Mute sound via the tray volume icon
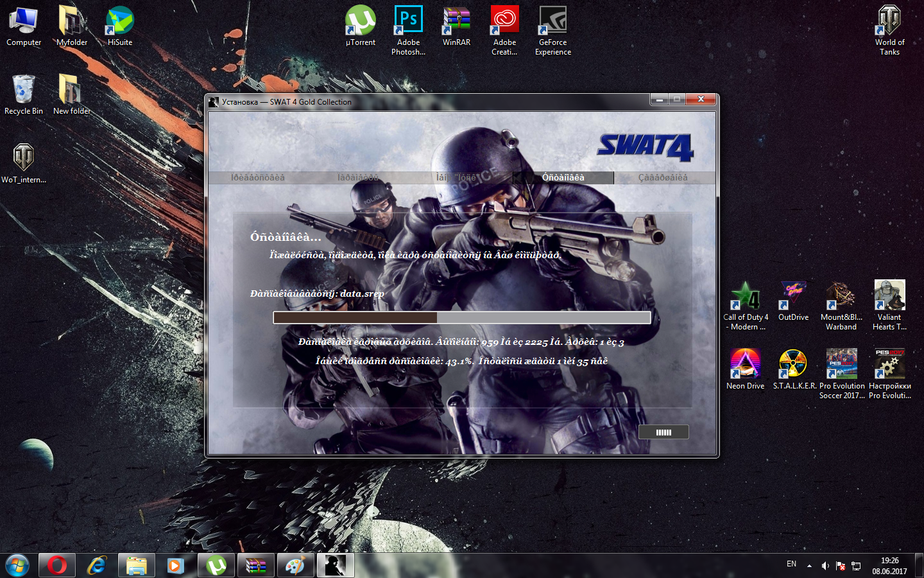Image resolution: width=924 pixels, height=578 pixels. pyautogui.click(x=825, y=566)
